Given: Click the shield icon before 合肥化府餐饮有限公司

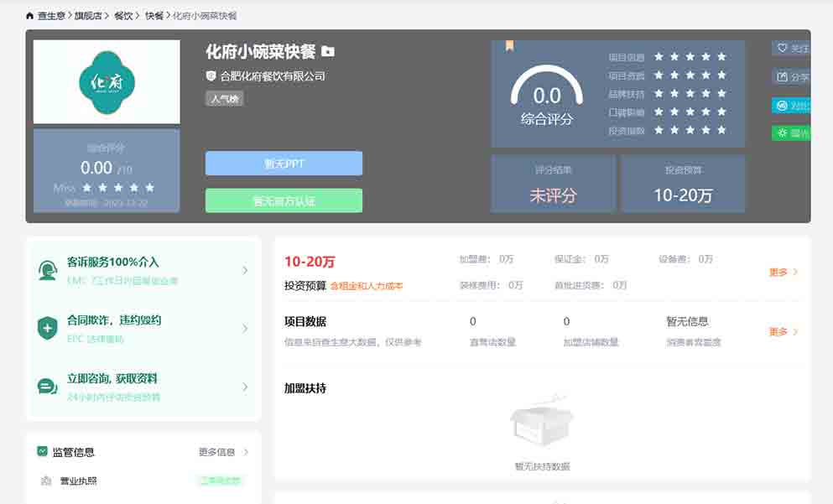Looking at the screenshot, I should click(x=211, y=76).
